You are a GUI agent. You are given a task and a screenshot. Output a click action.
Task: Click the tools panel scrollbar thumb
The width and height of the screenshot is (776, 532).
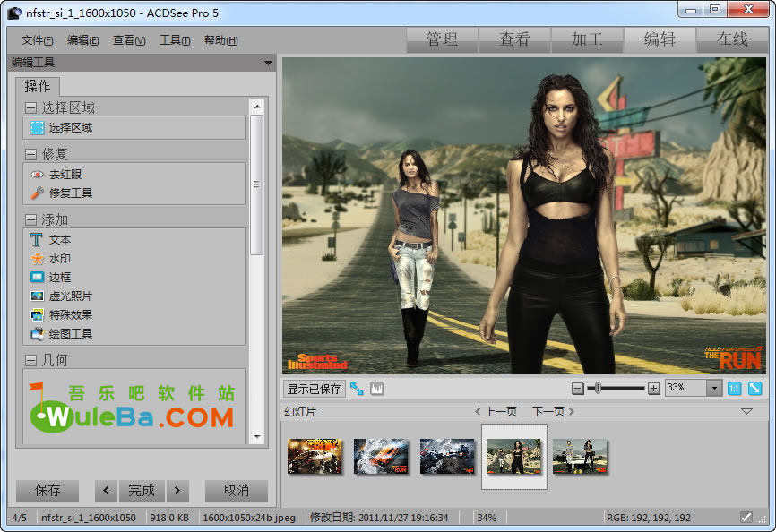(x=257, y=184)
